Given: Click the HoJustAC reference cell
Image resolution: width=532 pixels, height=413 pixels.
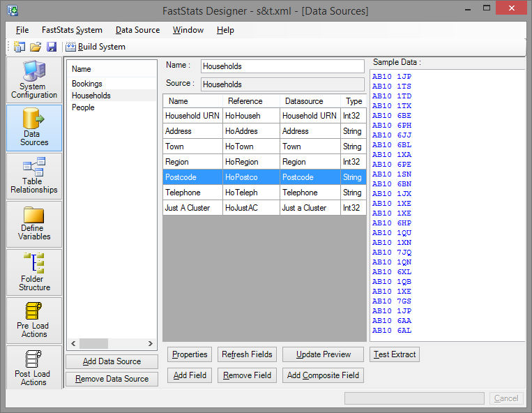Looking at the screenshot, I should click(252, 208).
